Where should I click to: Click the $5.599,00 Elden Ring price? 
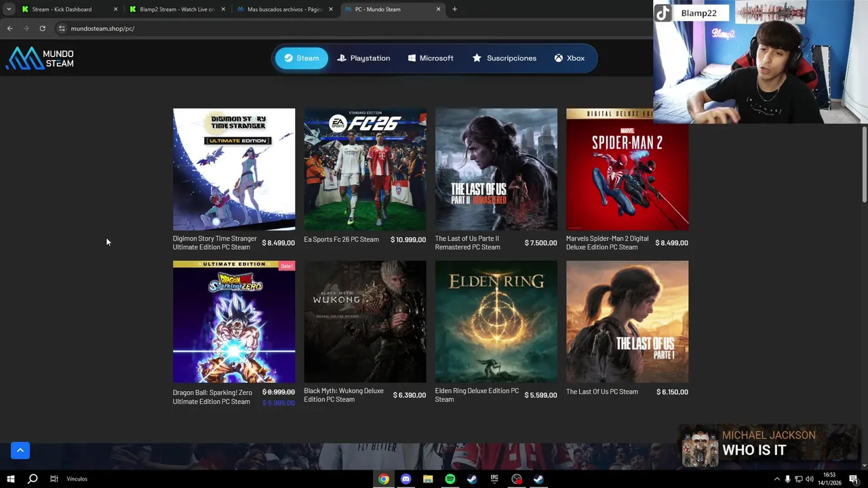(540, 395)
